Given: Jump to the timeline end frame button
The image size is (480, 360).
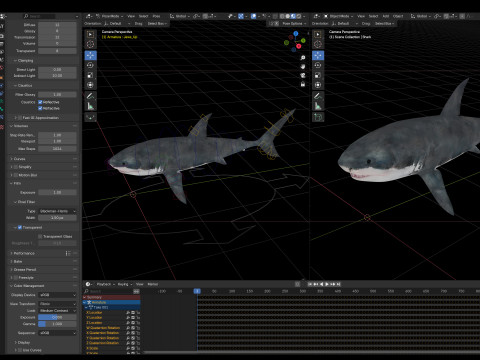Looking at the screenshot, I should point(338,284).
